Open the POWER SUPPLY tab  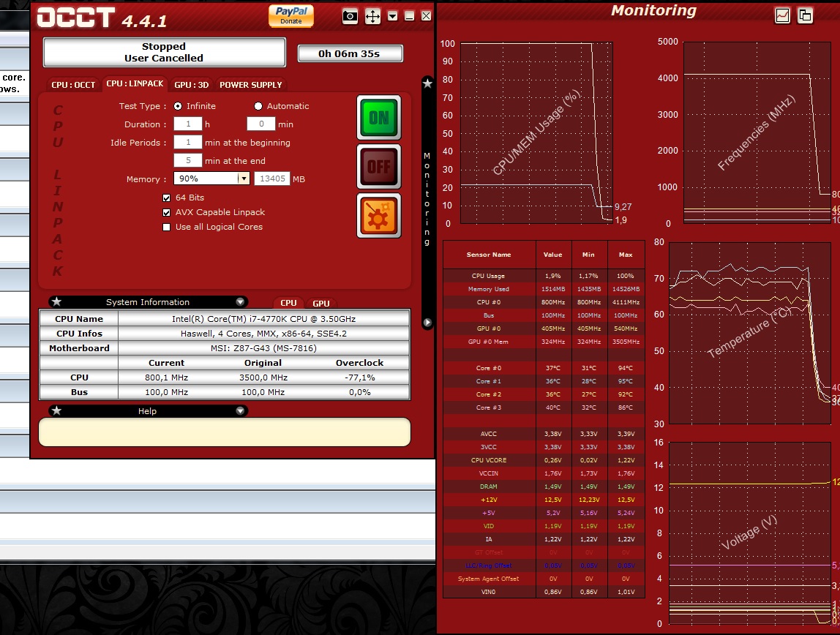click(250, 85)
